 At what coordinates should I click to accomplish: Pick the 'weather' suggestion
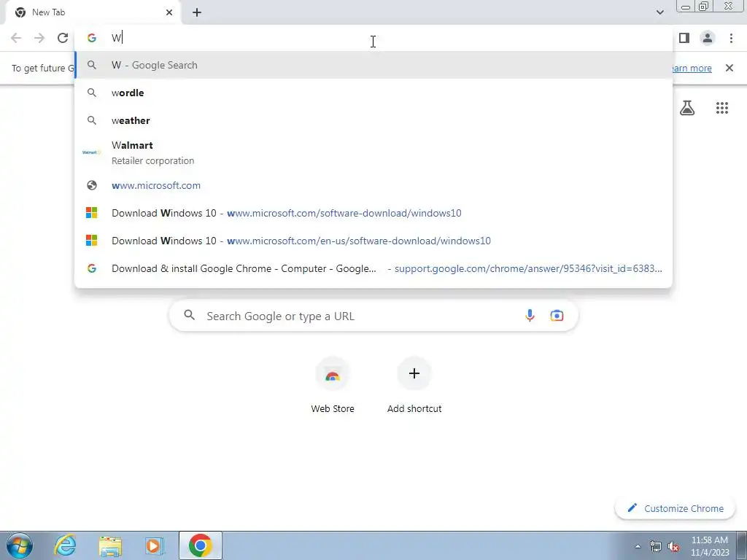pos(373,120)
